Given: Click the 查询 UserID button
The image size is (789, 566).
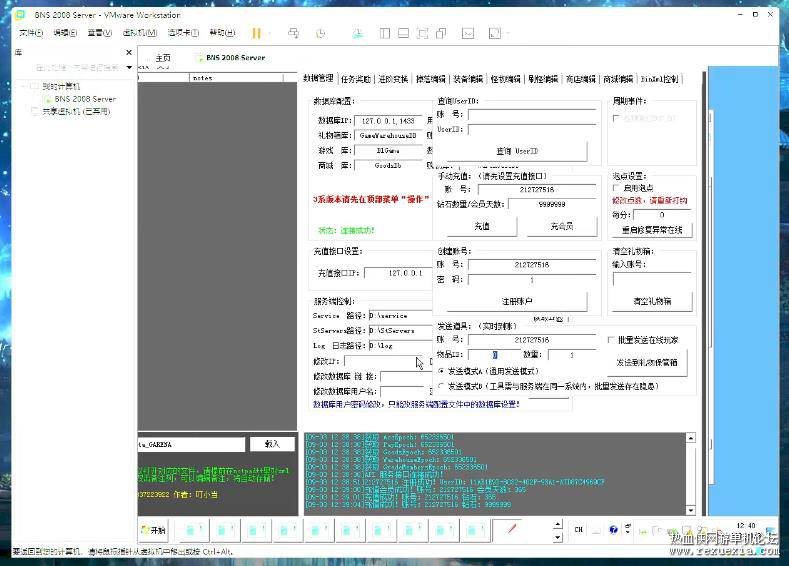Looking at the screenshot, I should (x=516, y=151).
